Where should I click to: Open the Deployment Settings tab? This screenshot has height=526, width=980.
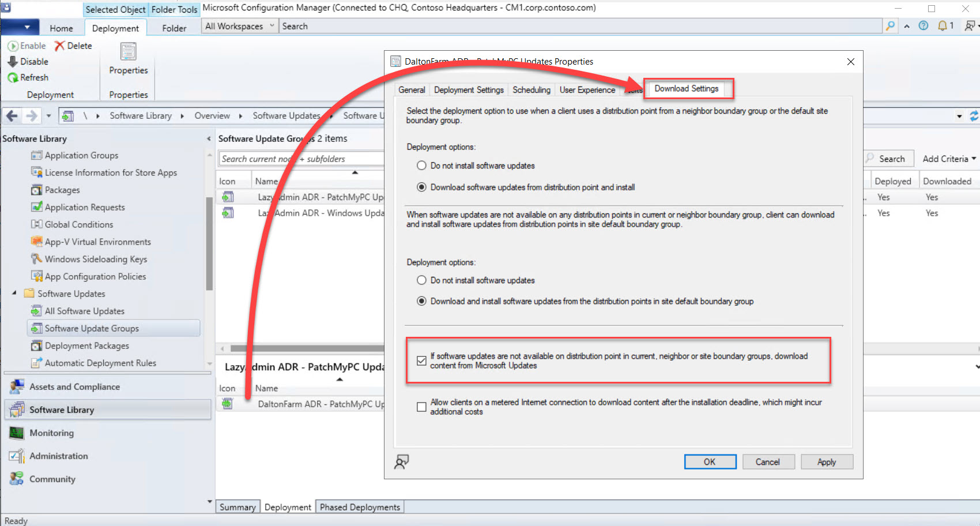[469, 90]
